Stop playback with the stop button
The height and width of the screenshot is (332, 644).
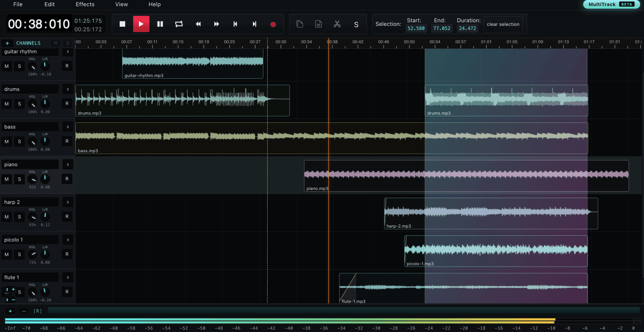point(122,24)
